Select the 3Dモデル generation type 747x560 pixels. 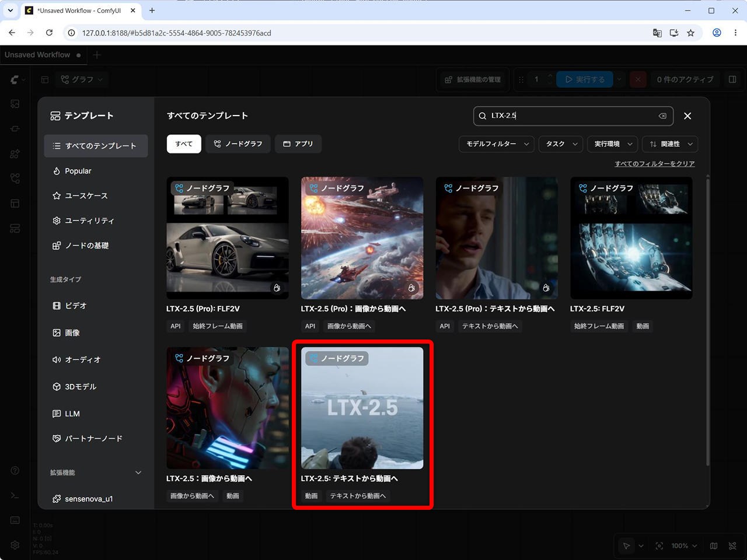click(x=96, y=387)
